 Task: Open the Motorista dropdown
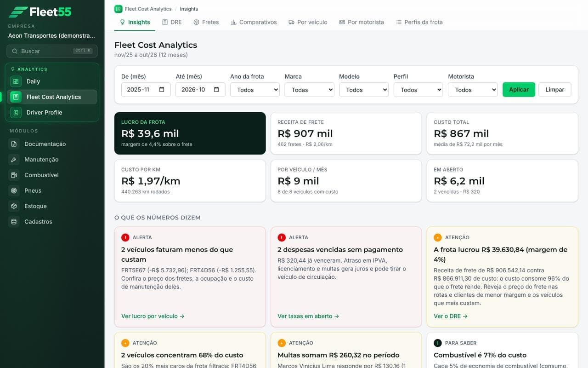point(473,90)
